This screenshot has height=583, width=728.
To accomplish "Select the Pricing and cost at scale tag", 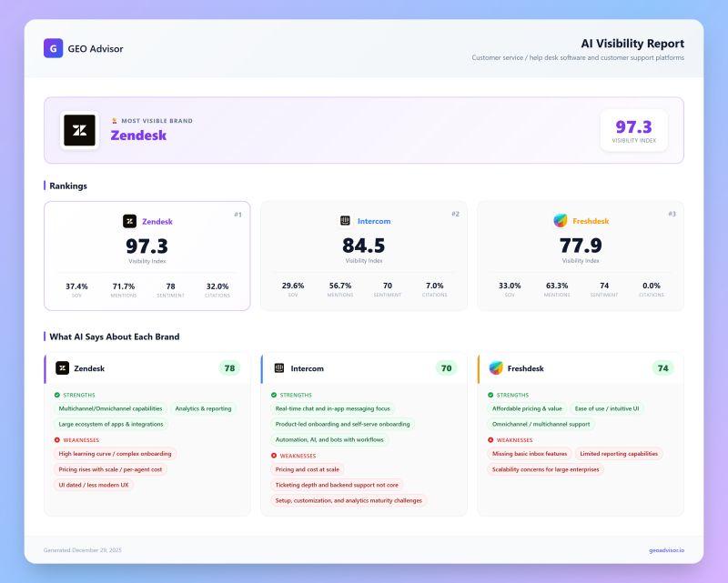I will click(x=308, y=469).
